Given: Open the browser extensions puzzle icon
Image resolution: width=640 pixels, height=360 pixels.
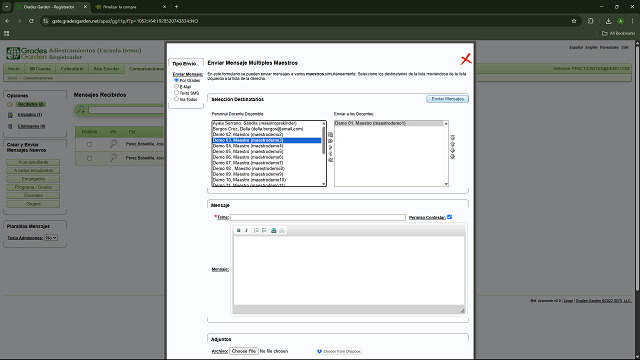Looking at the screenshot, I should pyautogui.click(x=591, y=21).
